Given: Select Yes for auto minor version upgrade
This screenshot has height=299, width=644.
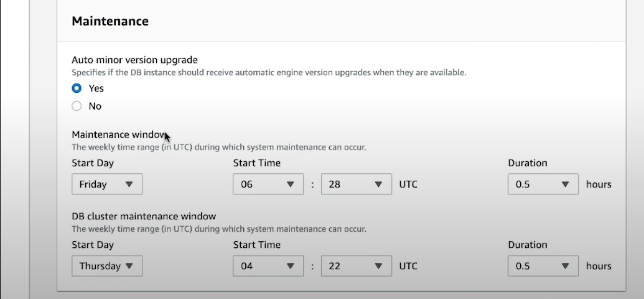Looking at the screenshot, I should (x=77, y=88).
